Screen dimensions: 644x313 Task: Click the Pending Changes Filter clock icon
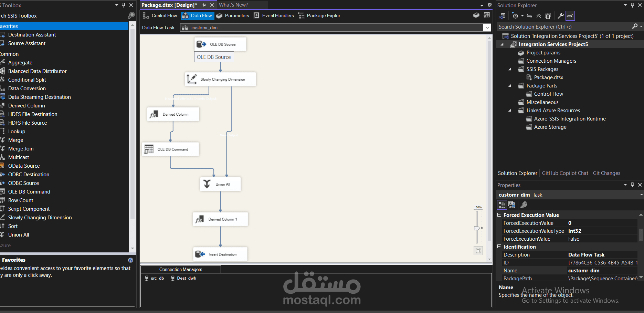(515, 16)
